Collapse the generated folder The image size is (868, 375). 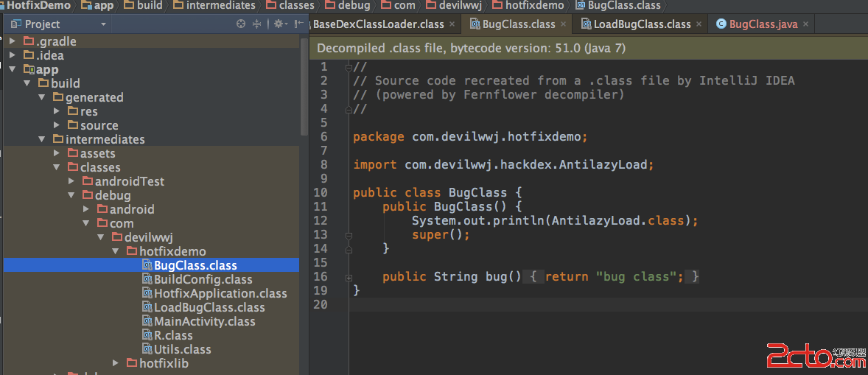41,97
